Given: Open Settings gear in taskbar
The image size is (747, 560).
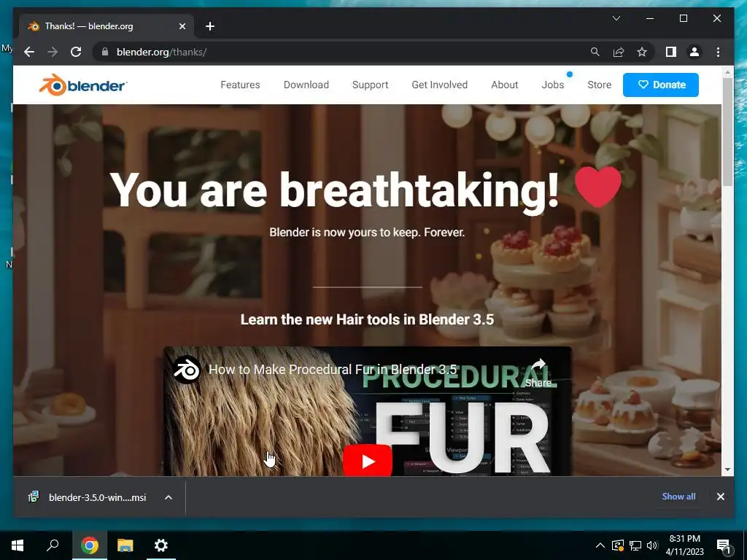Looking at the screenshot, I should (161, 545).
